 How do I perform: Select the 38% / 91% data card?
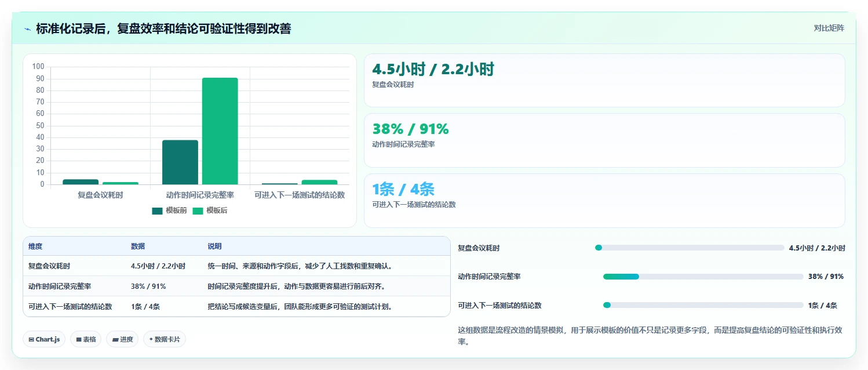pos(604,140)
